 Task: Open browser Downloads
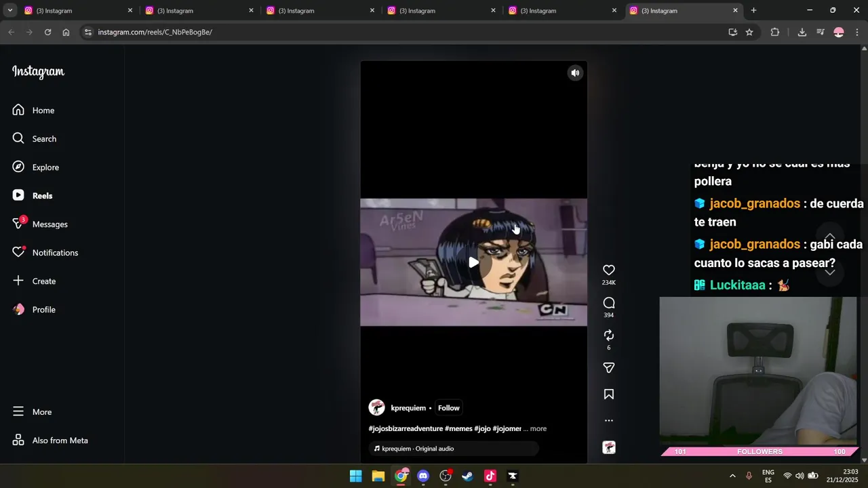click(x=802, y=33)
